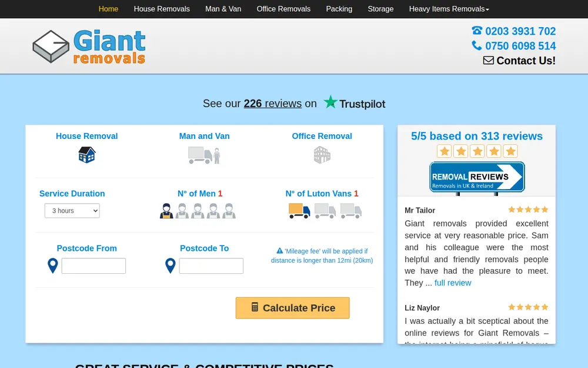Expand Heavy Items Removals menu
Viewport: 588px width, 368px height.
click(x=449, y=9)
